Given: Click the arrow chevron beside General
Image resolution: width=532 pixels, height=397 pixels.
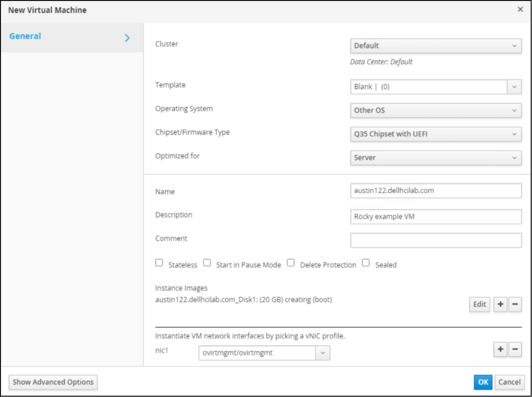Looking at the screenshot, I should coord(127,37).
